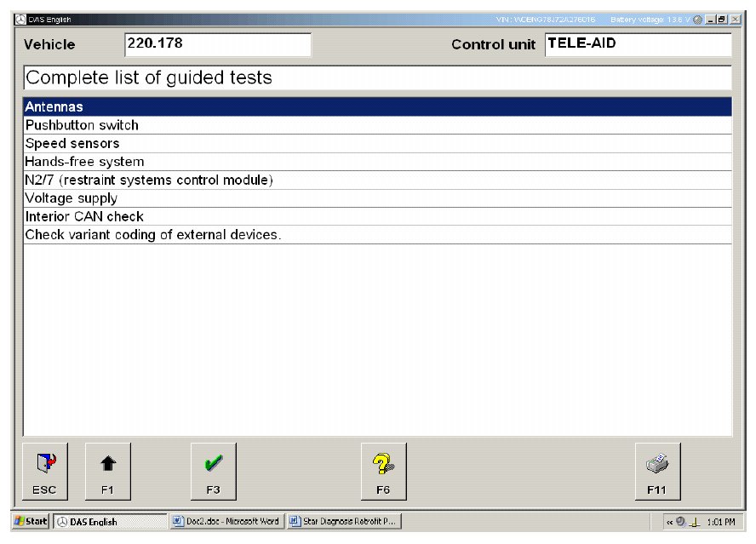This screenshot has width=756, height=544.
Task: Select the Antennas guided test
Action: tap(377, 107)
